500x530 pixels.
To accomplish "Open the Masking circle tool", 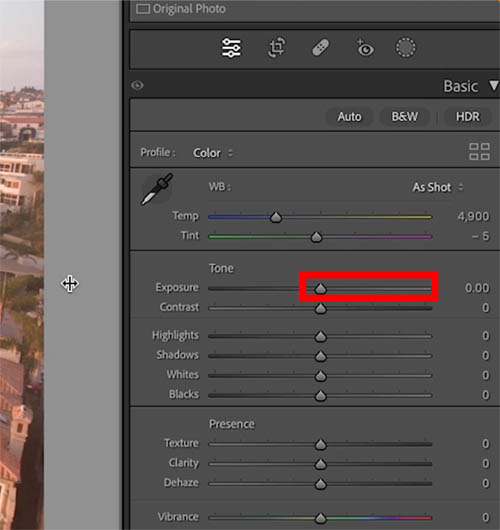I will pyautogui.click(x=406, y=48).
